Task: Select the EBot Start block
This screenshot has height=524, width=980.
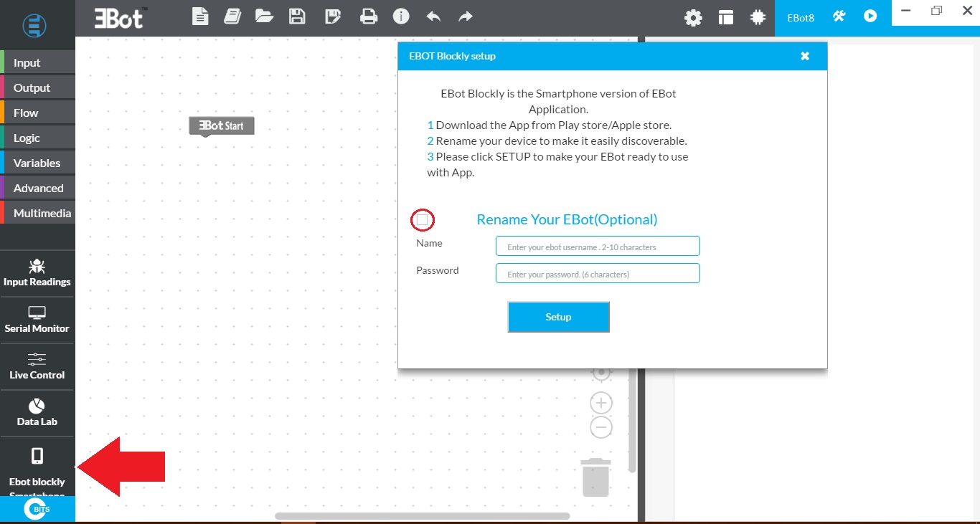Action: point(222,126)
